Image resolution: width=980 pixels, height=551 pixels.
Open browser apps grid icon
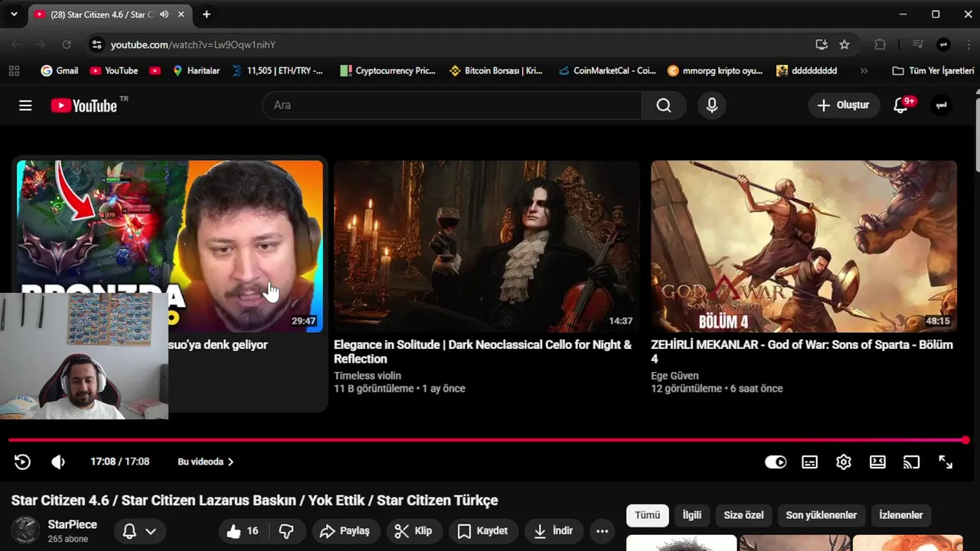(x=14, y=70)
